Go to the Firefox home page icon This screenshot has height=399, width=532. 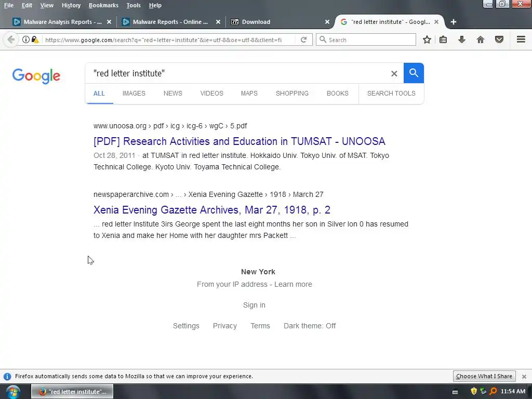coord(481,39)
